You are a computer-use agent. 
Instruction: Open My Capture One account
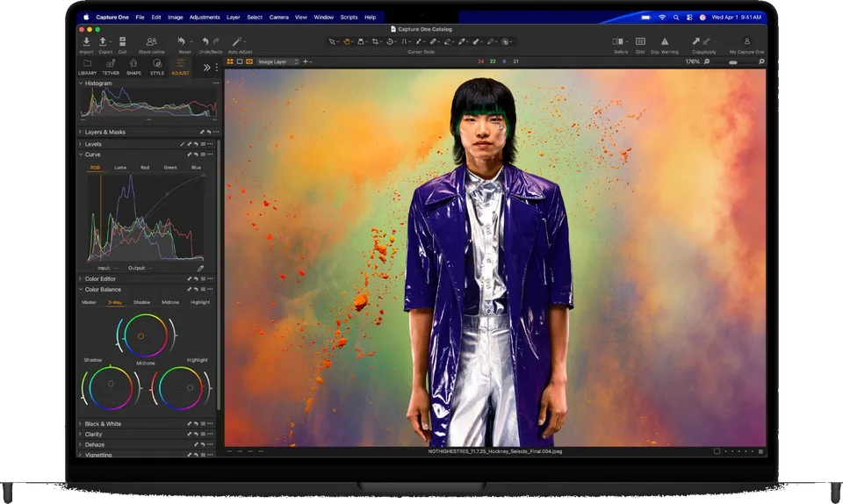(x=746, y=41)
